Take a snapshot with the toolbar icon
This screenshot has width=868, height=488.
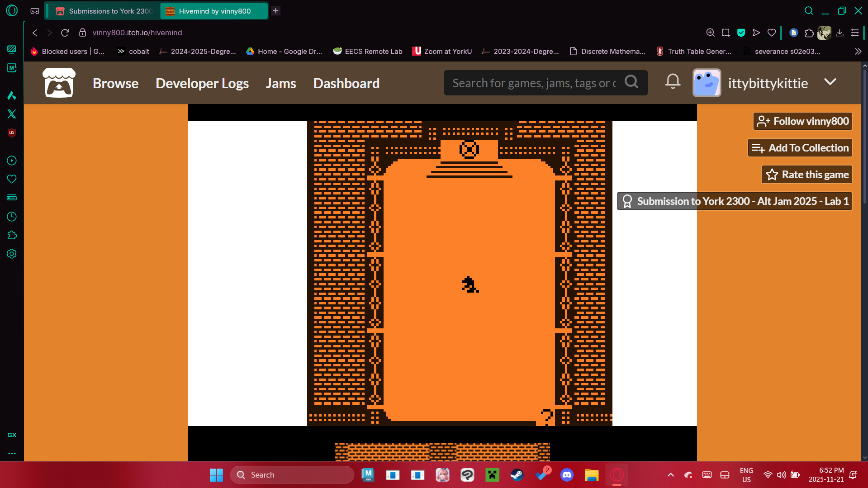tap(726, 33)
